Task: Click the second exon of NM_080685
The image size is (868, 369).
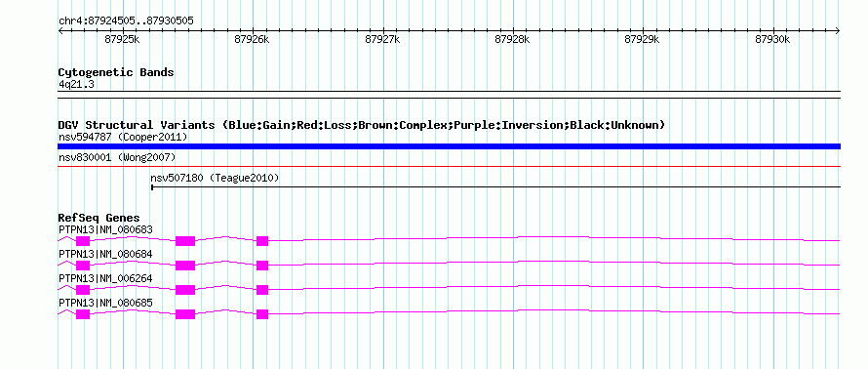Action: click(185, 314)
